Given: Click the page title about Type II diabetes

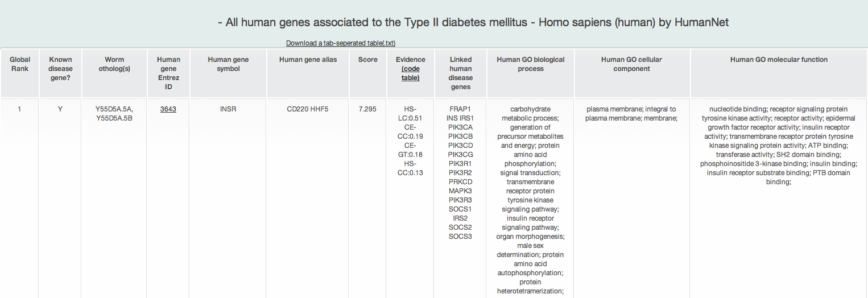Looking at the screenshot, I should pos(473,23).
